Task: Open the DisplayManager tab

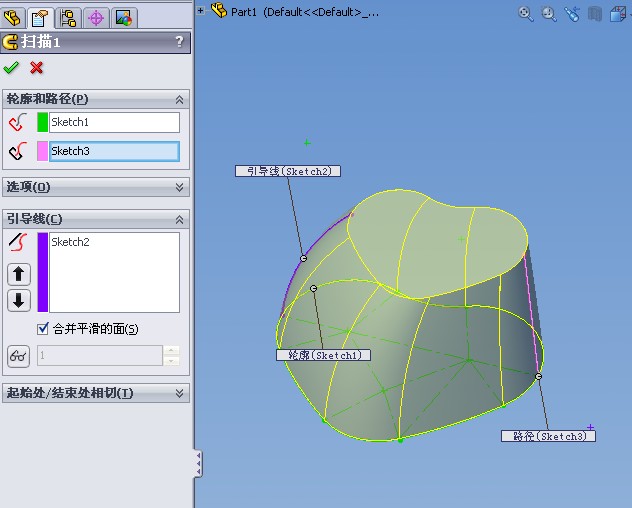Action: [x=124, y=18]
